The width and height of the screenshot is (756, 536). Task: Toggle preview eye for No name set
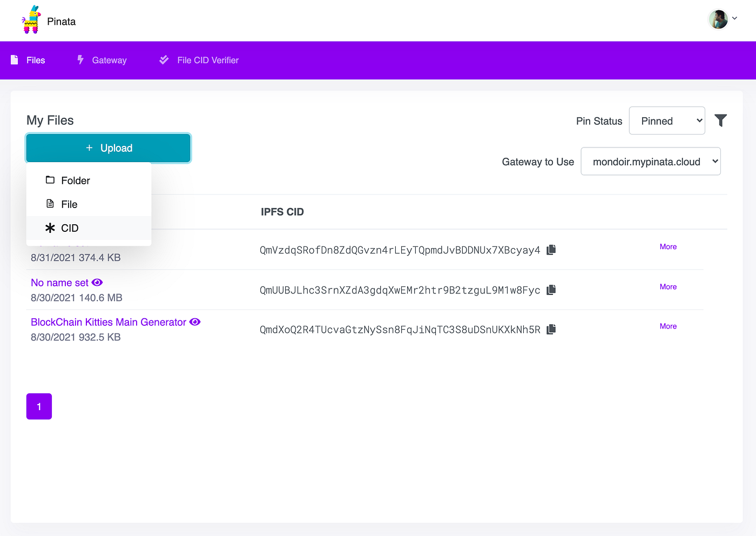click(x=97, y=283)
